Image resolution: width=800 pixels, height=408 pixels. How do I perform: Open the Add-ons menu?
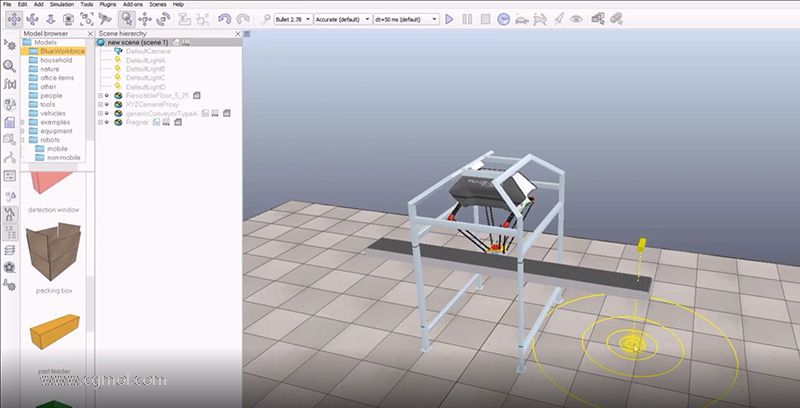[x=133, y=4]
